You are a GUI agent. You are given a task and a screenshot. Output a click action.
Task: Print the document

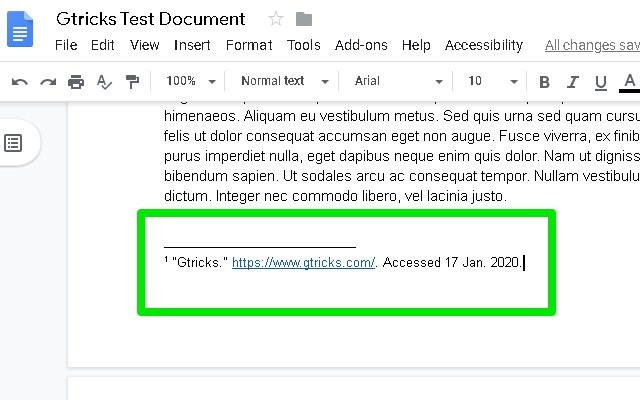tap(76, 81)
